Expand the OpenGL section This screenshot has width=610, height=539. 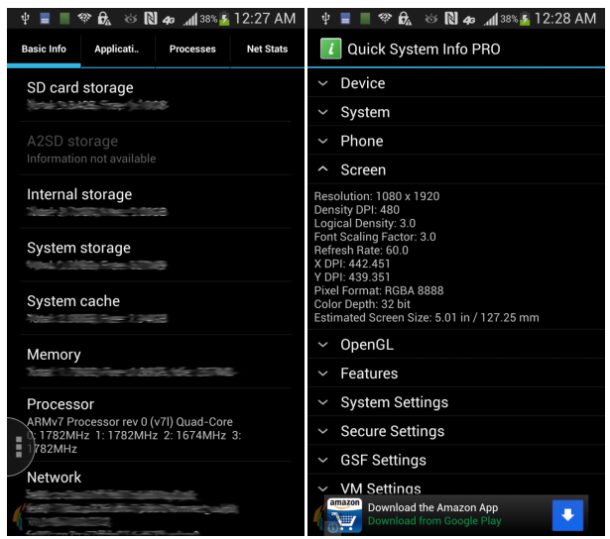click(366, 344)
